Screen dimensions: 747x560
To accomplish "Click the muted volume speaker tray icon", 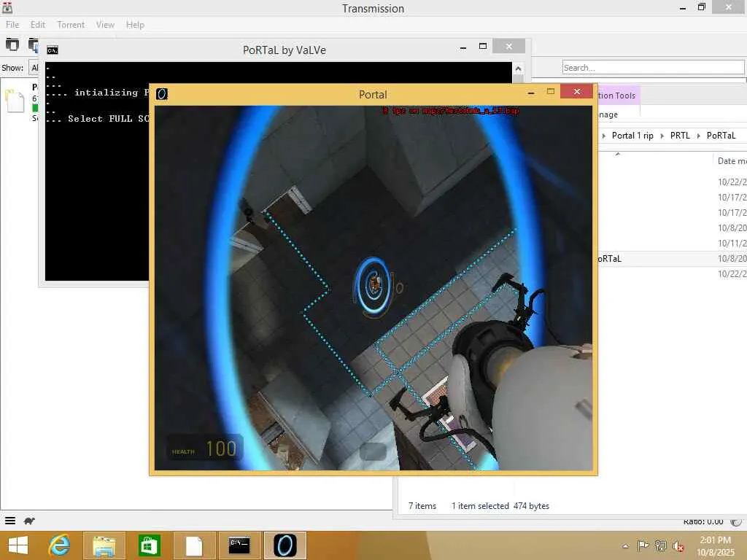I will 678,546.
